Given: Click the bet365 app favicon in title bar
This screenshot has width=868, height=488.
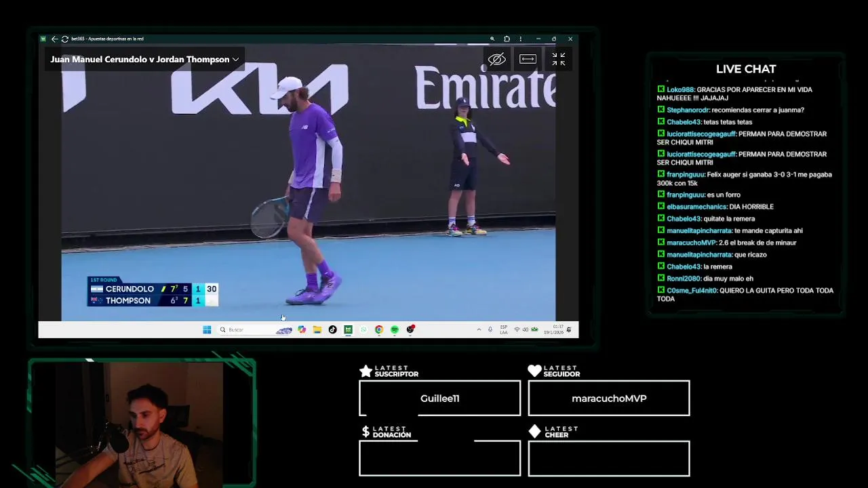Looking at the screenshot, I should [x=43, y=39].
